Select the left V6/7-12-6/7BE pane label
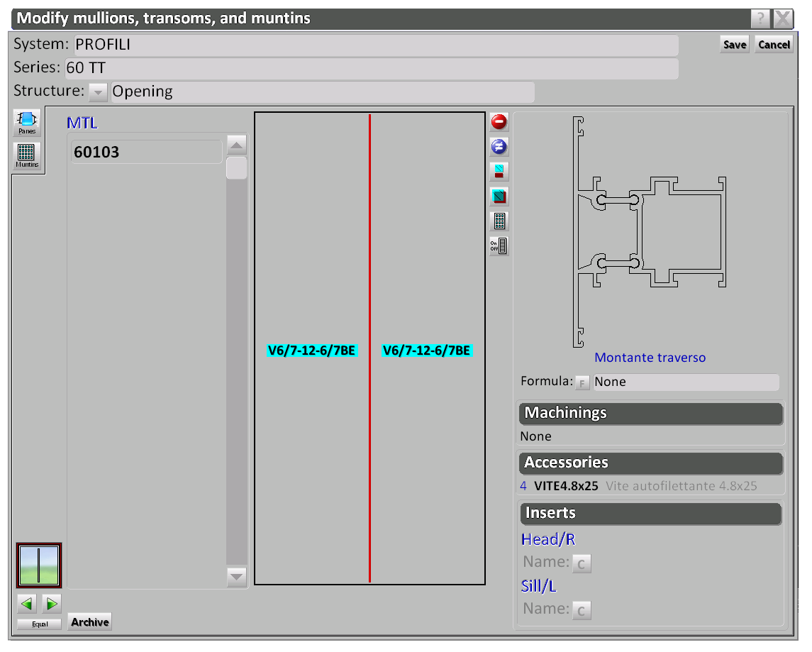This screenshot has height=652, width=812. [x=312, y=350]
